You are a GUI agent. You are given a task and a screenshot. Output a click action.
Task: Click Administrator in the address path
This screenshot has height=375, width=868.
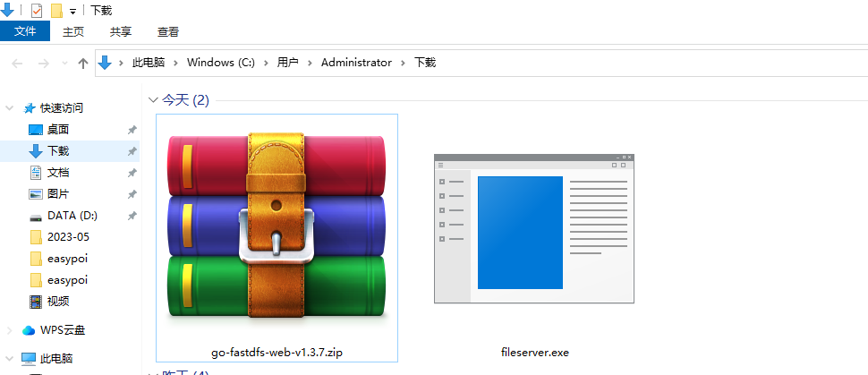pos(356,63)
